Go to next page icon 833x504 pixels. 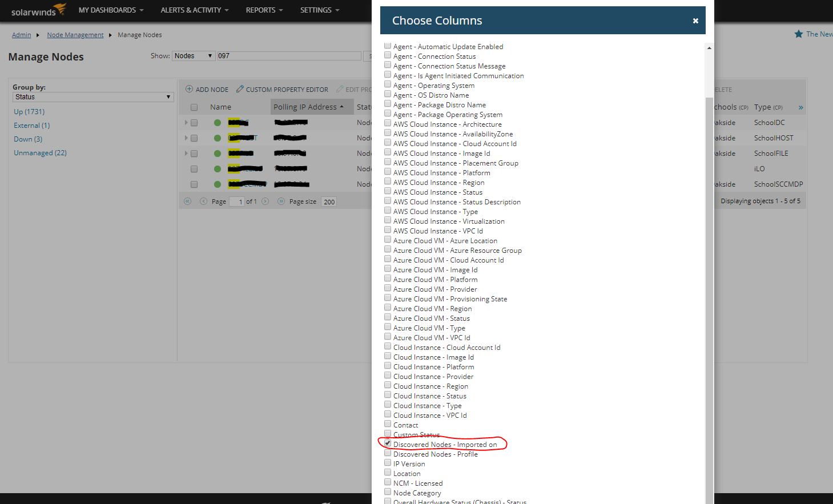[x=265, y=201]
